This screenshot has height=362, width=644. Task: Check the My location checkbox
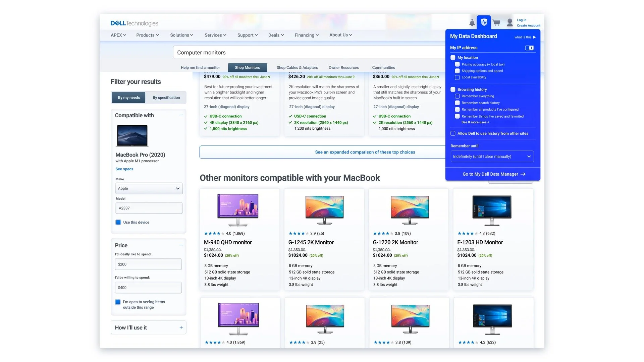pyautogui.click(x=453, y=58)
